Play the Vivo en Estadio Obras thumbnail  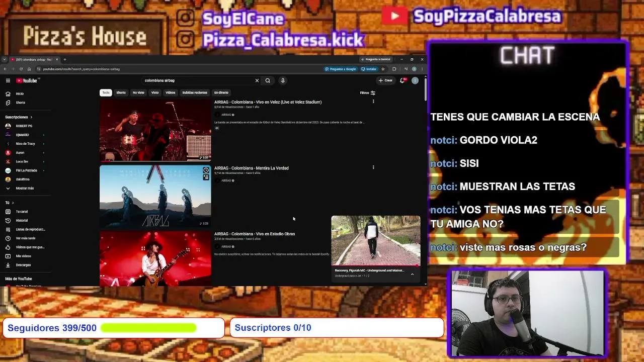tap(155, 258)
